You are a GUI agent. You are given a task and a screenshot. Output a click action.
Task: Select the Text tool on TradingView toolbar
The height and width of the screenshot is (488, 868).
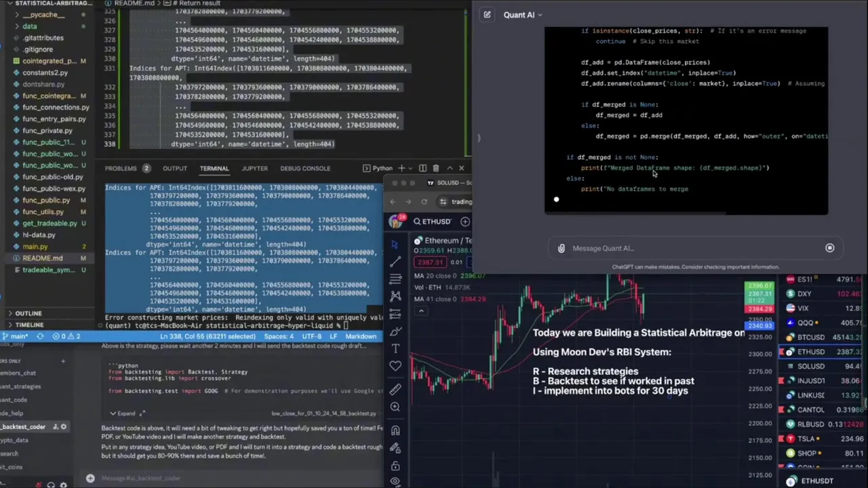[x=395, y=348]
